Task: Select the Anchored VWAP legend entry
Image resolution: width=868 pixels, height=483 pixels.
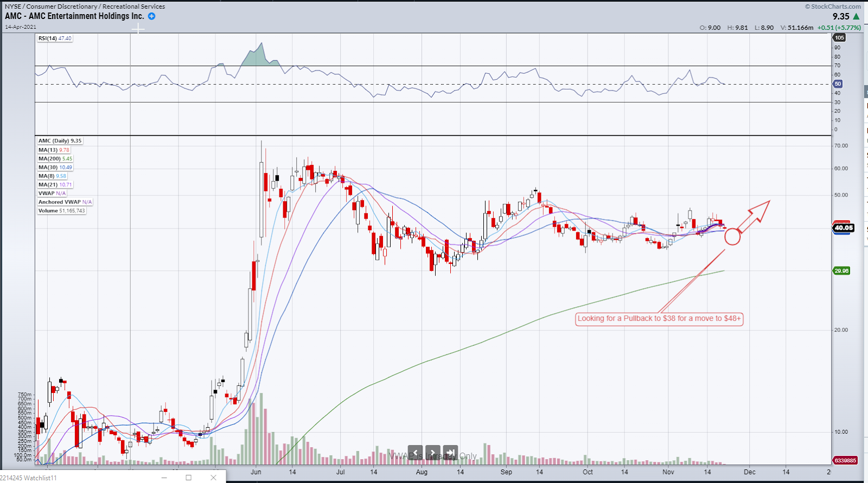Action: [65, 202]
